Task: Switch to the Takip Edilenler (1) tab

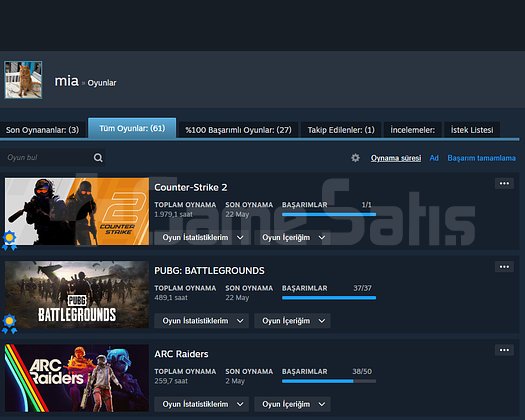Action: tap(341, 130)
